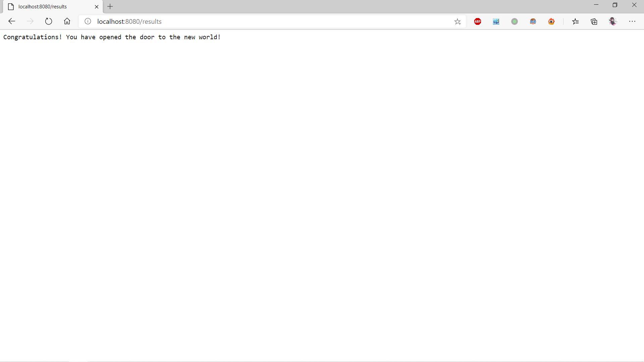Click the user profile avatar
Image resolution: width=644 pixels, height=362 pixels.
[x=613, y=21]
